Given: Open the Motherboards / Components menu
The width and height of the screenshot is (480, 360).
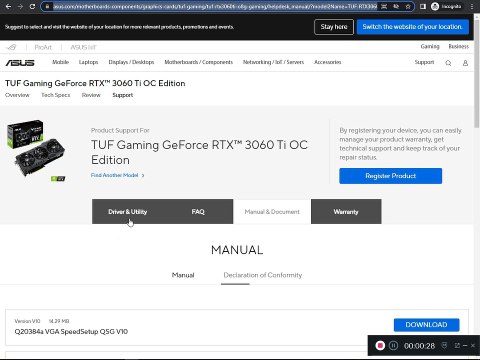Looking at the screenshot, I should click(x=199, y=62).
